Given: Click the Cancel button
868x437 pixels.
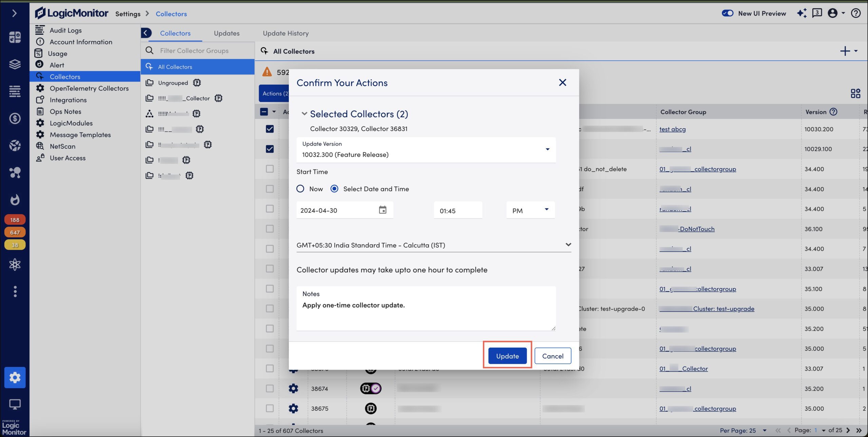Looking at the screenshot, I should 553,356.
